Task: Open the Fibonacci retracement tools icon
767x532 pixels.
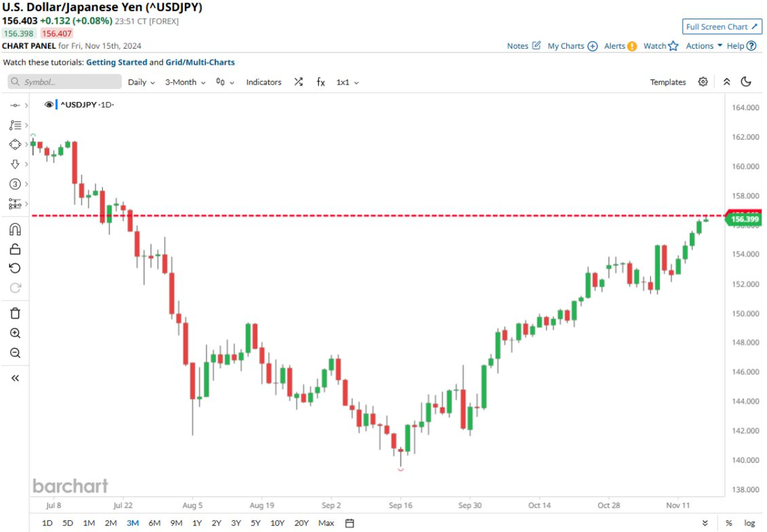Action: 15,125
